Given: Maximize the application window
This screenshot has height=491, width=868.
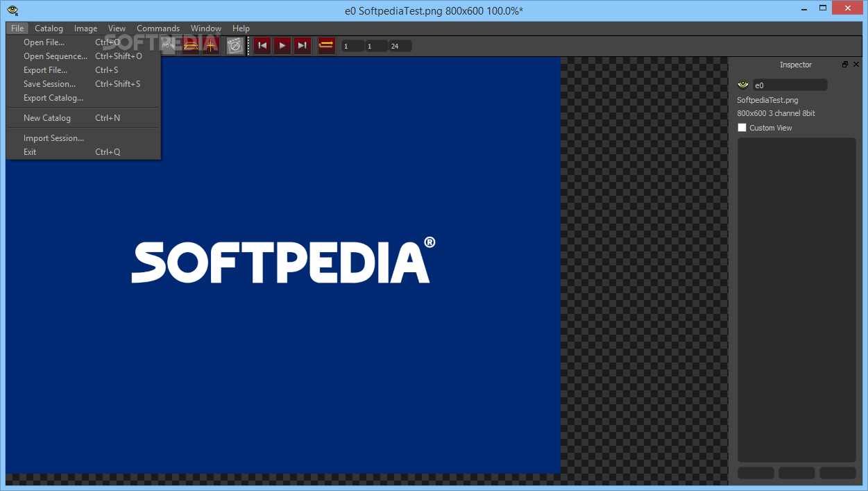Looking at the screenshot, I should click(x=822, y=8).
